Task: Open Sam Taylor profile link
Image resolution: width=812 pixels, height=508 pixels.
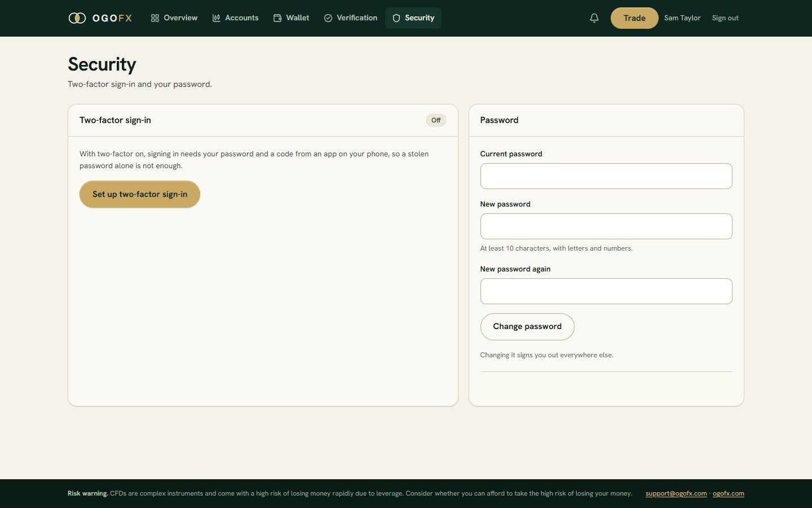Action: [682, 18]
